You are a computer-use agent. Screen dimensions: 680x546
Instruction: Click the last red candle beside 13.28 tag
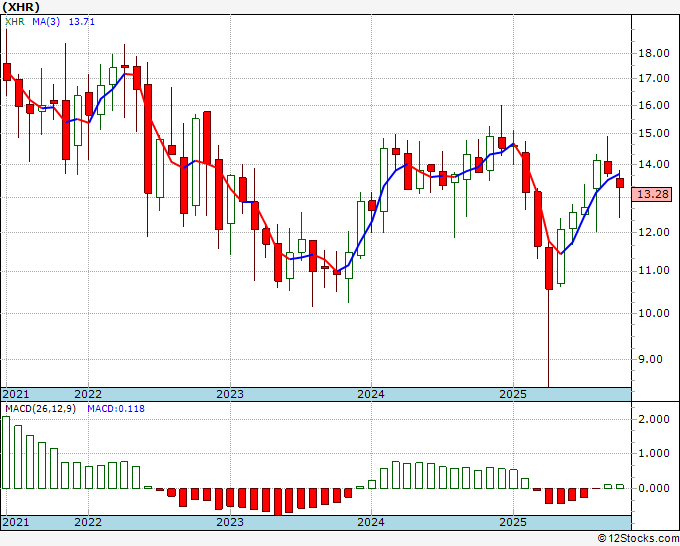click(x=620, y=183)
